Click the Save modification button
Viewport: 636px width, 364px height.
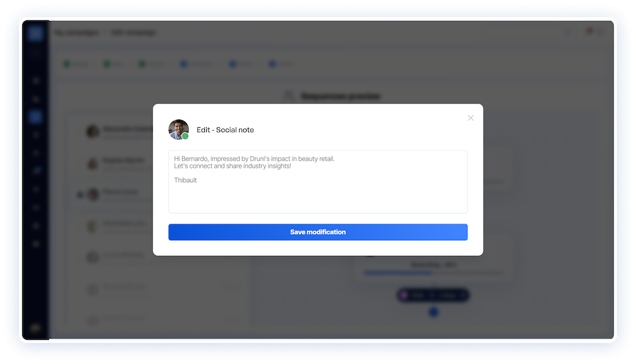click(x=318, y=233)
